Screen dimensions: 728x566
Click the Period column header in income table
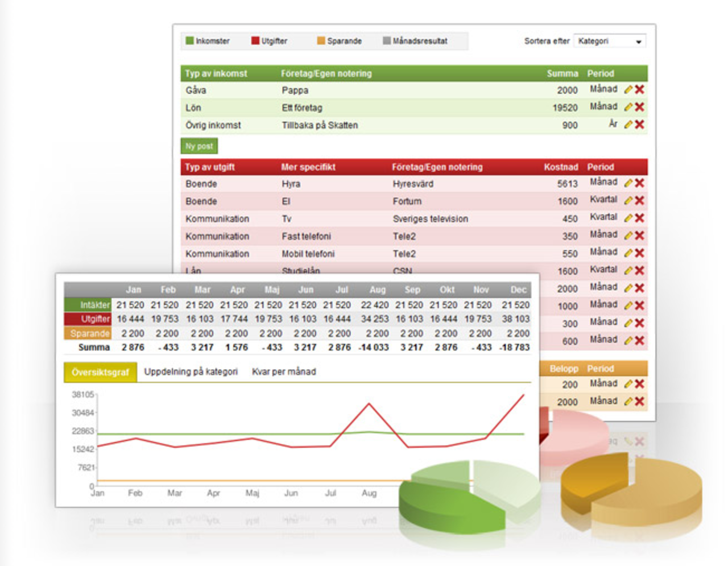pyautogui.click(x=600, y=73)
